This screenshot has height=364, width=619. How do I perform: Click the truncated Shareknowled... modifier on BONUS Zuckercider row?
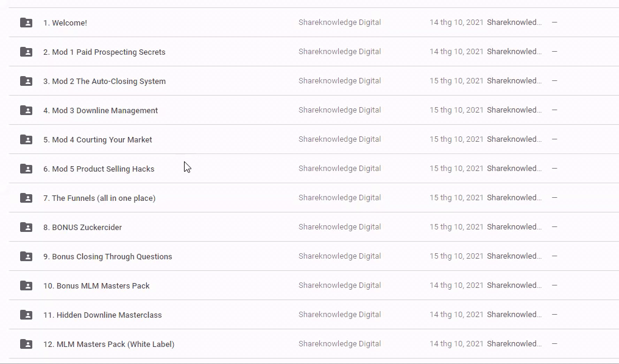point(514,227)
